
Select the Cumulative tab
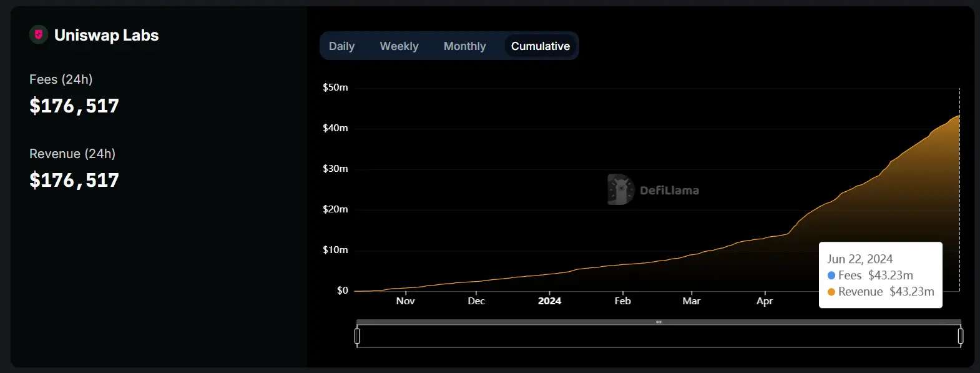tap(540, 46)
